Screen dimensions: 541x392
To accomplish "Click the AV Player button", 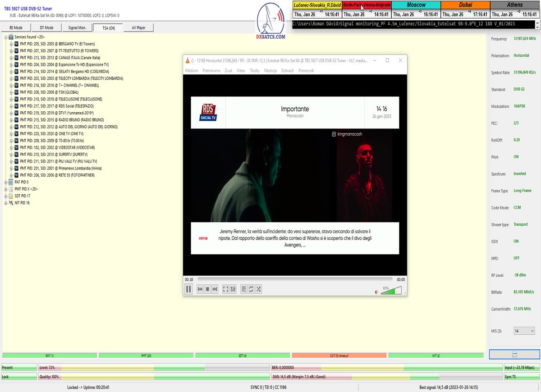I will pos(138,28).
